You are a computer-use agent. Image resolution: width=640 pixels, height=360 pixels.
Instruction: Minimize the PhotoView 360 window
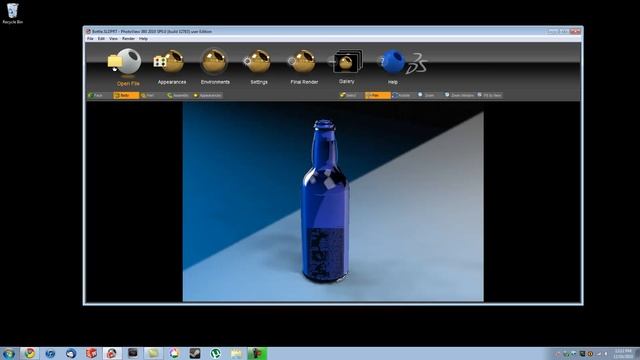(552, 31)
